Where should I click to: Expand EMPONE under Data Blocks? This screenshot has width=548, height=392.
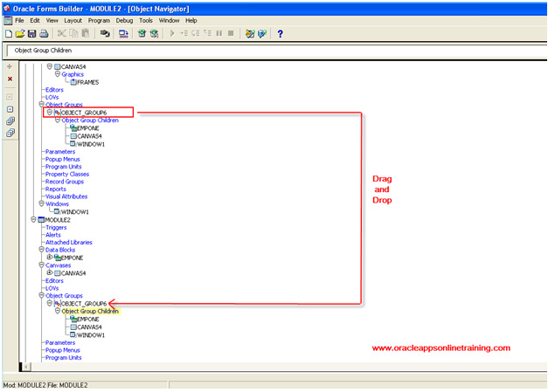point(50,258)
